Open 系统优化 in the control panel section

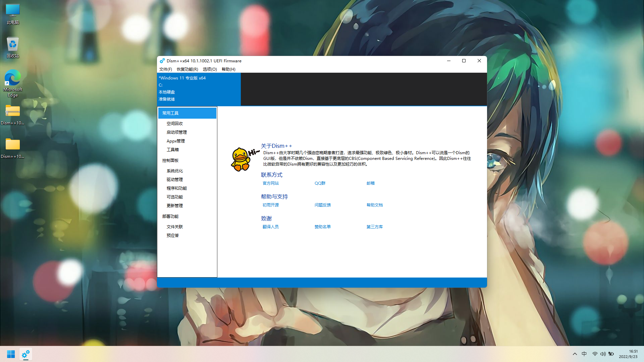175,171
